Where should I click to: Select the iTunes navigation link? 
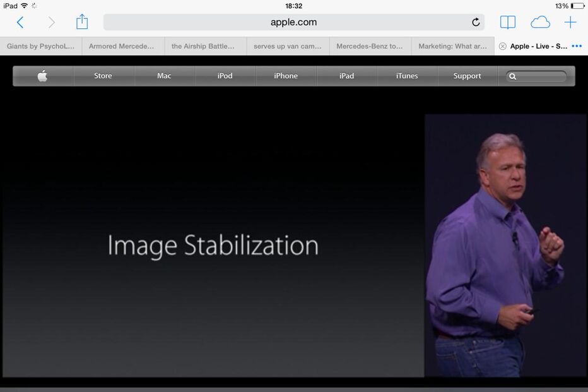tap(407, 76)
